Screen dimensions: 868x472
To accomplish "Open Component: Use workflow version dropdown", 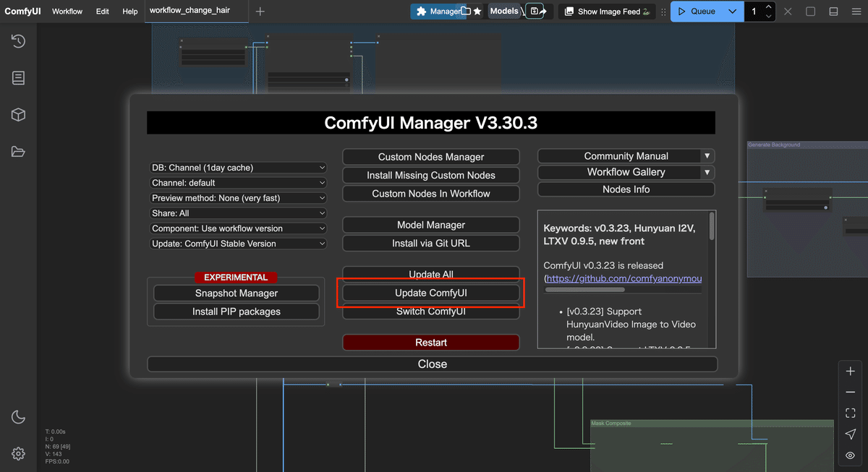I will click(239, 228).
